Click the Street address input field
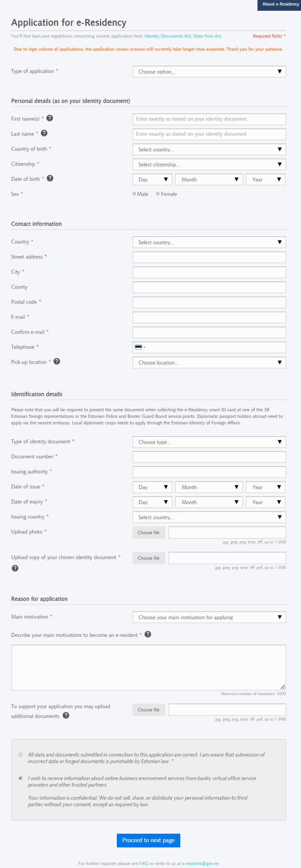Screen dimensions: 301x868 pyautogui.click(x=209, y=257)
